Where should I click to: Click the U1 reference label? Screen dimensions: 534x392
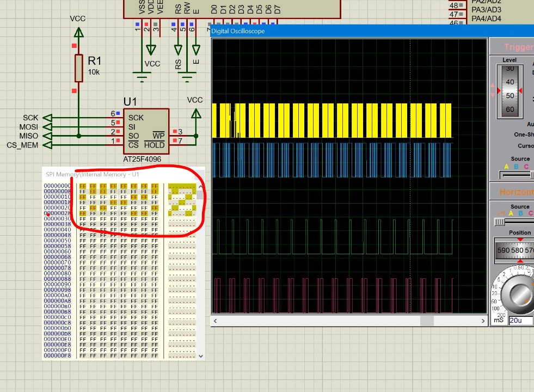pos(130,102)
